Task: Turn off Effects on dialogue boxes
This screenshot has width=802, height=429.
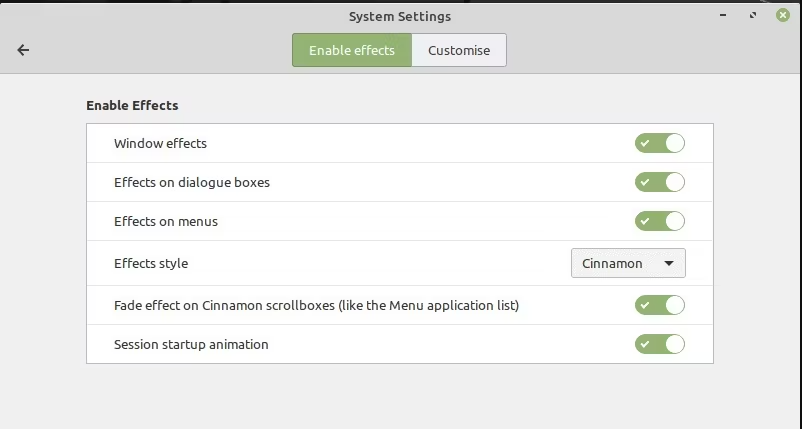Action: (x=659, y=182)
